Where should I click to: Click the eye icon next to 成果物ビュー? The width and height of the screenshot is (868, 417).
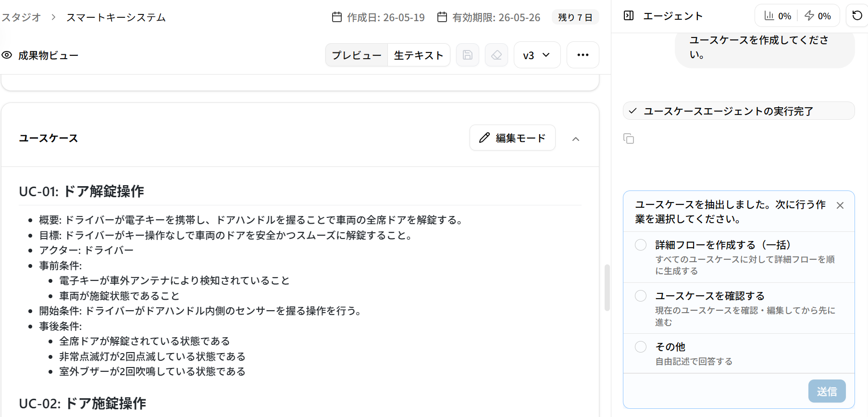coord(7,55)
